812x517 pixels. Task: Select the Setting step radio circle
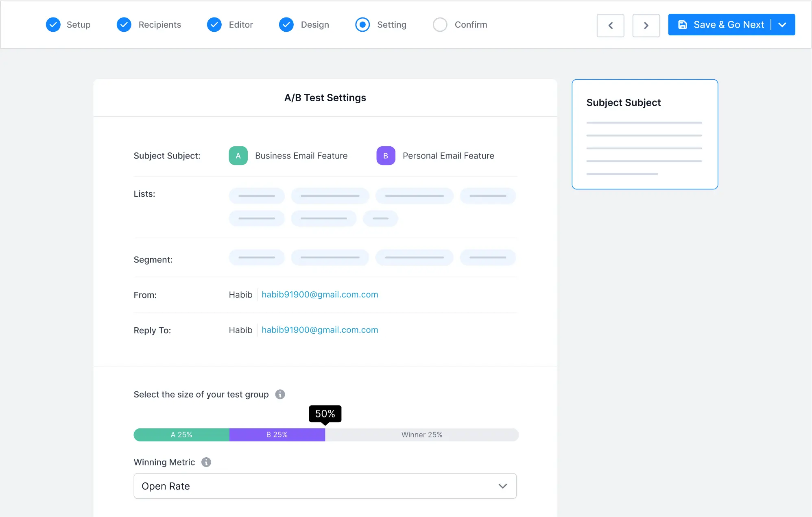(362, 25)
